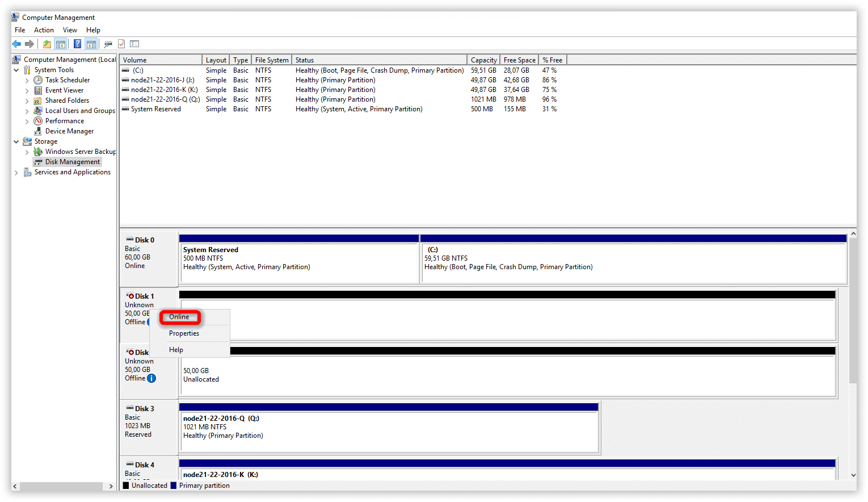Click the blue Primary partition legend swatch

tap(174, 486)
